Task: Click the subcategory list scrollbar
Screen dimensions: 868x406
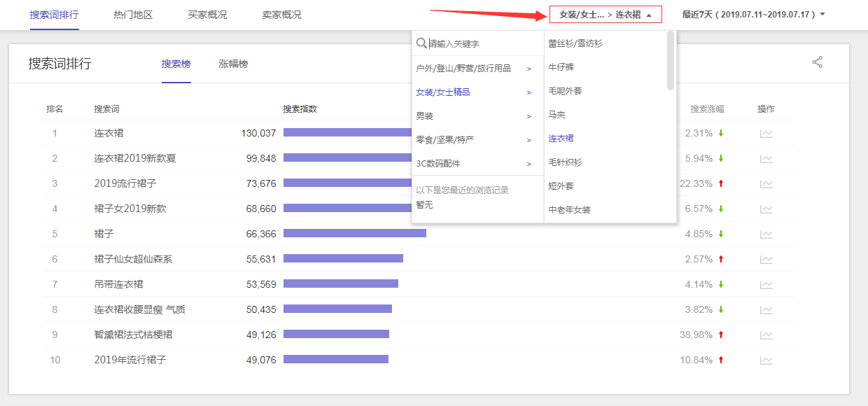Action: point(671,62)
